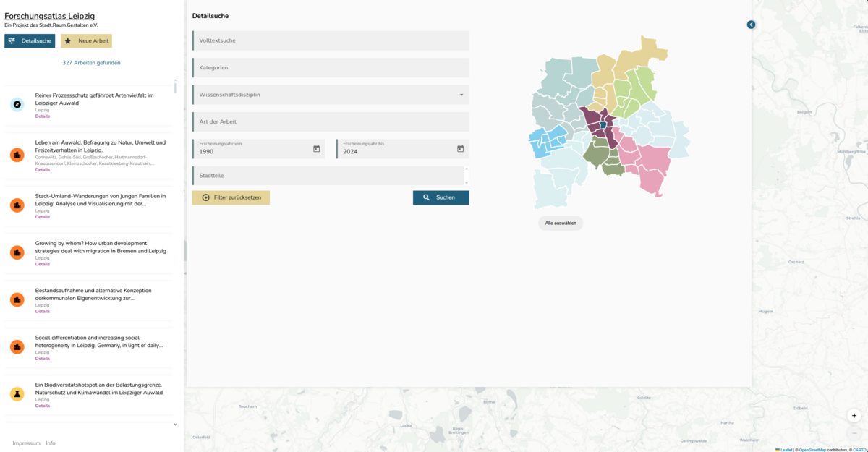The width and height of the screenshot is (868, 452).
Task: Click Alle auswählen below district map
Action: coord(561,223)
